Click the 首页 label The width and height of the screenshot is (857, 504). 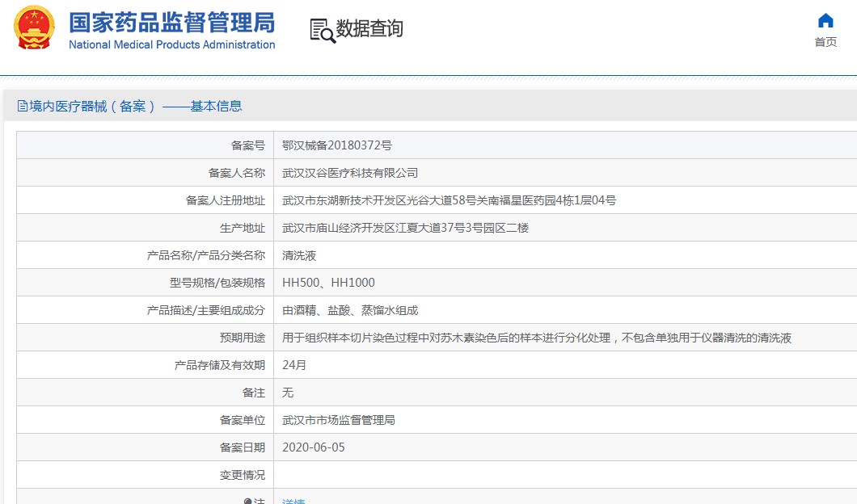pos(825,42)
